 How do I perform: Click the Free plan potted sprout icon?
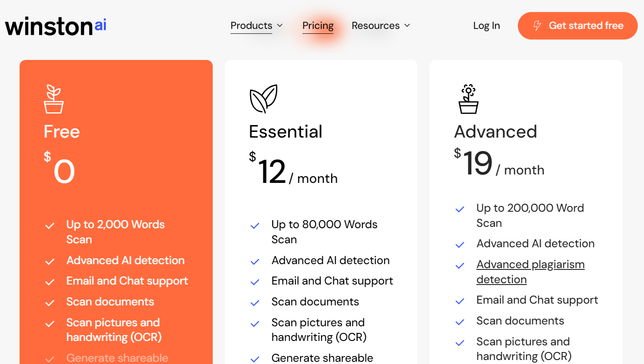[54, 99]
